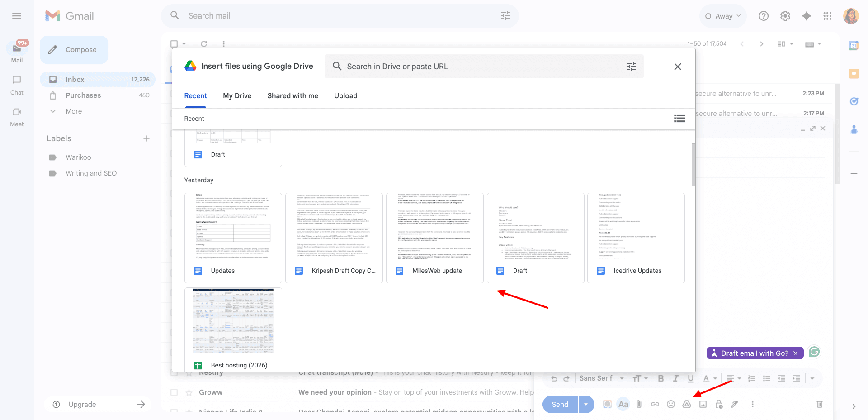Switch to Meet in the left rail
Image resolution: width=868 pixels, height=420 pixels.
pyautogui.click(x=17, y=117)
